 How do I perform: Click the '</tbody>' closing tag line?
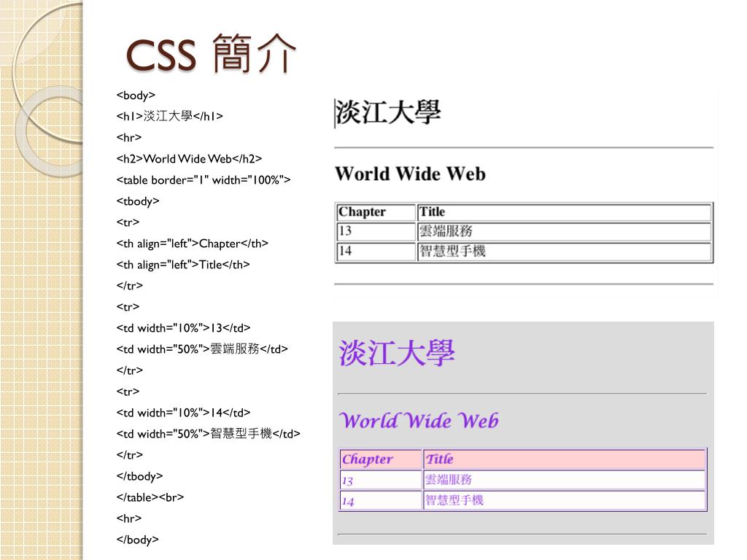[x=139, y=476]
